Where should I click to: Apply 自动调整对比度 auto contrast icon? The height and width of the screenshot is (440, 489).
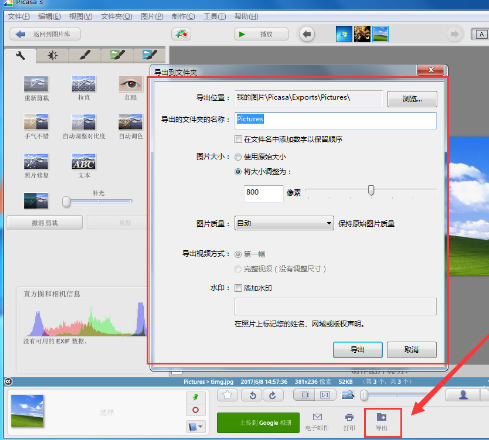coord(84,122)
